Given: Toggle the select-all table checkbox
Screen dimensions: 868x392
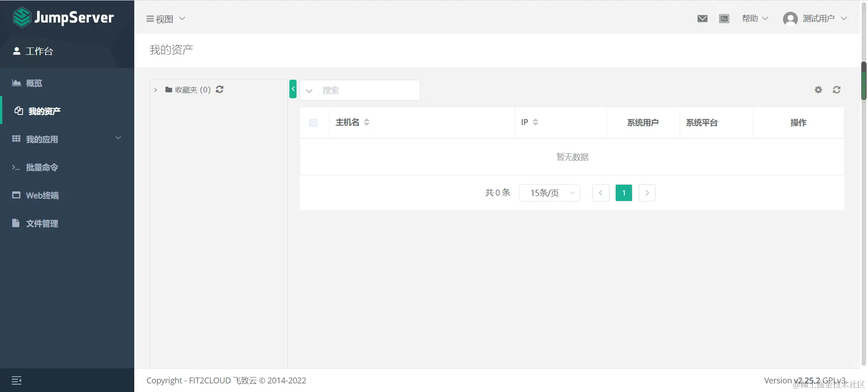Looking at the screenshot, I should pos(313,123).
